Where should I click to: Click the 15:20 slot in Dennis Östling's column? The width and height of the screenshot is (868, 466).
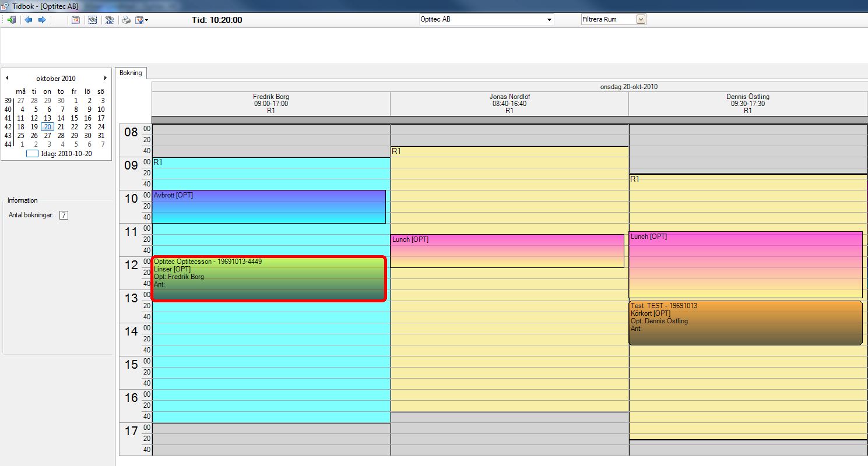click(748, 373)
